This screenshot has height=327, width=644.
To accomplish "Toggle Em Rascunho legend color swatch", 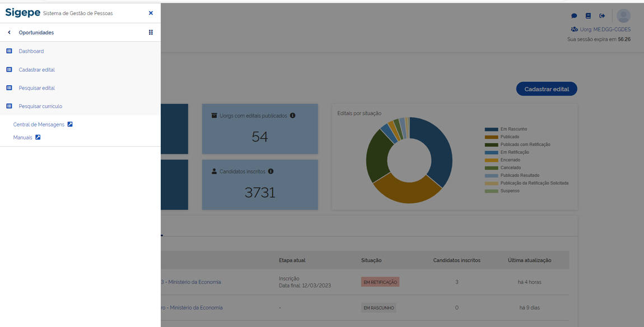I will (x=491, y=129).
